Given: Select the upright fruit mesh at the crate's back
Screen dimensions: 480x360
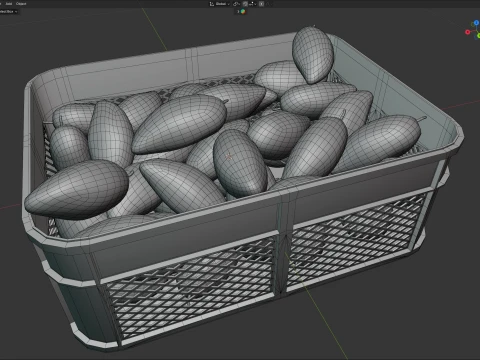Looking at the screenshot, I should pyautogui.click(x=313, y=55).
